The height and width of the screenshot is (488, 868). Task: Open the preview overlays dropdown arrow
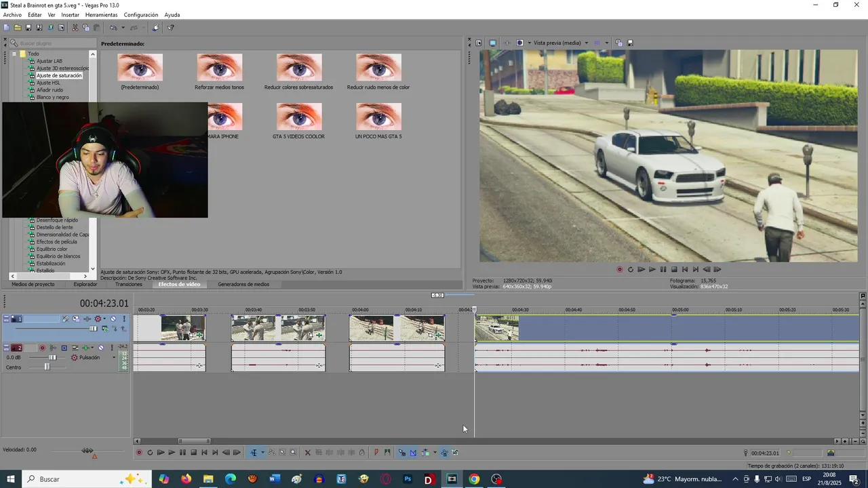pyautogui.click(x=606, y=43)
